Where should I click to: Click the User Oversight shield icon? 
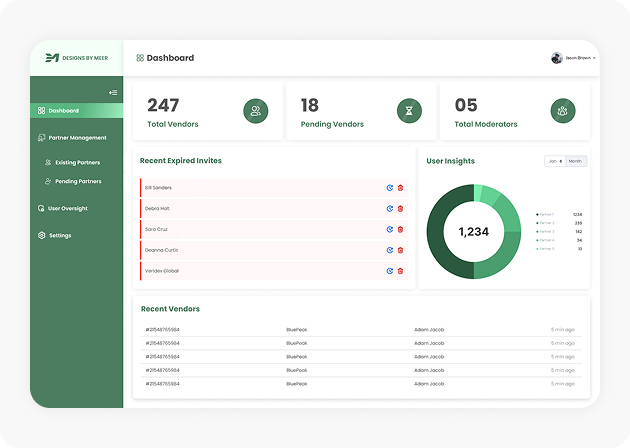(41, 208)
